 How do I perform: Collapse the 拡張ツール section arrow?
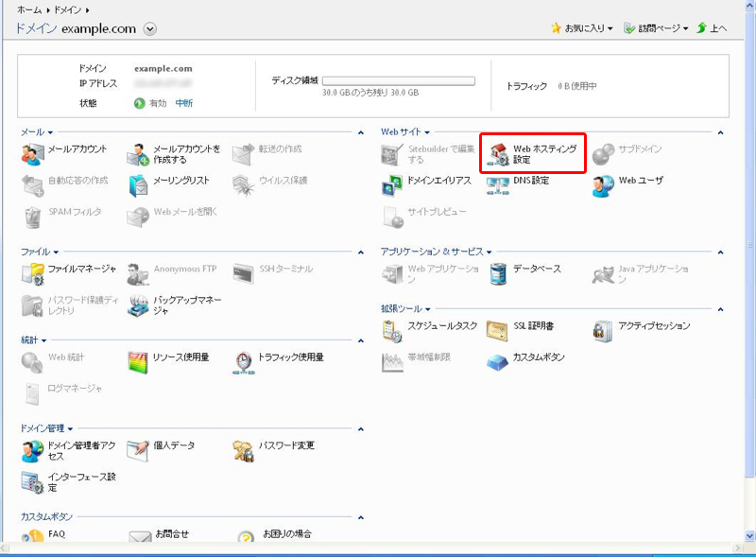pyautogui.click(x=720, y=309)
